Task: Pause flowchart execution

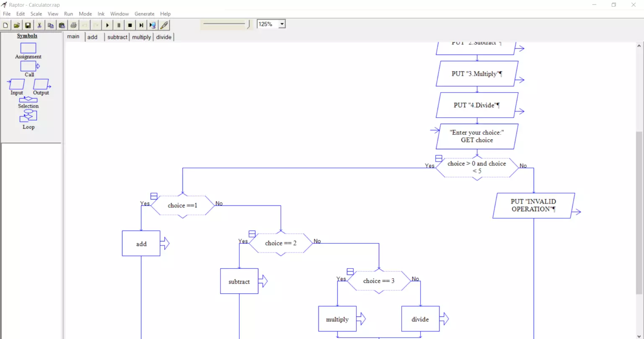Action: (119, 25)
